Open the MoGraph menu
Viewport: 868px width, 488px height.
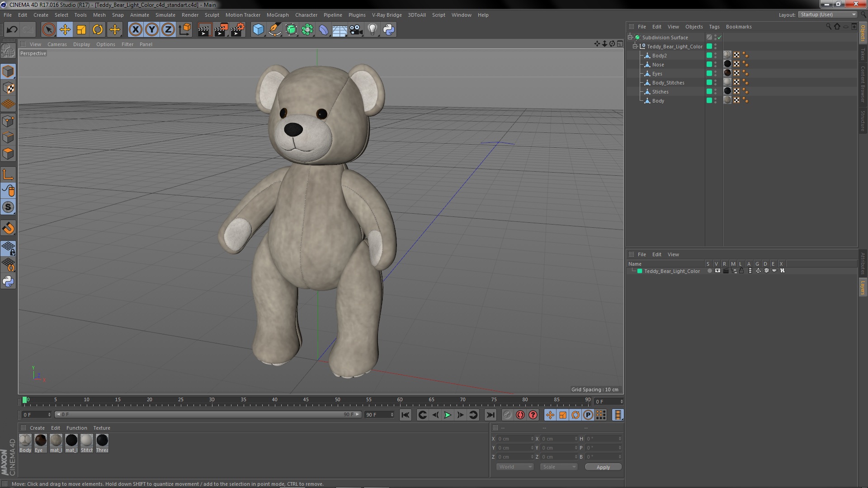[277, 15]
